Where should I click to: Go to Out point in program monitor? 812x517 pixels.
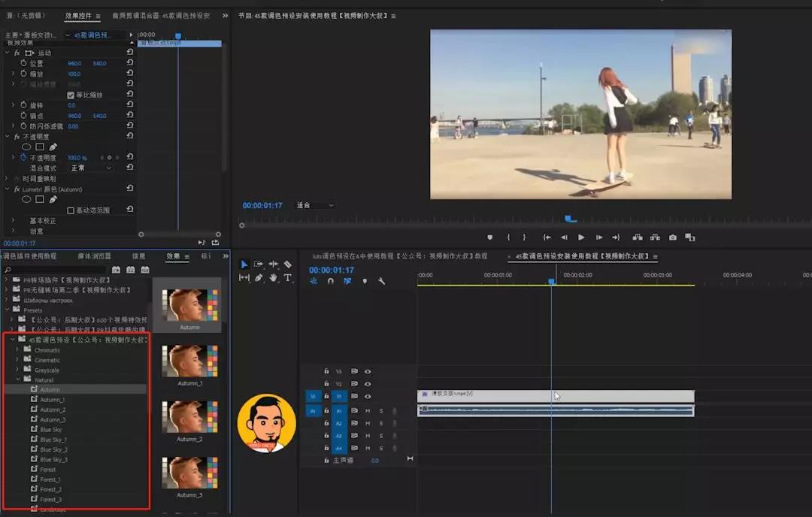pos(616,237)
